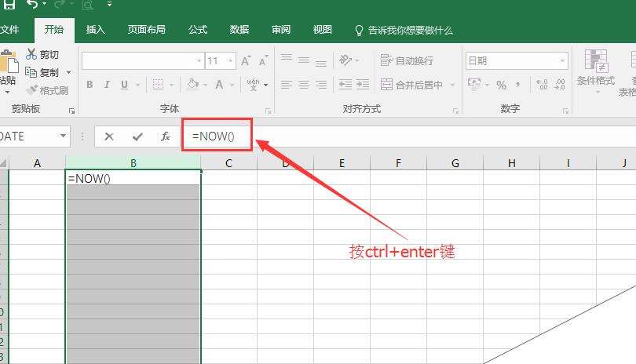Apply cell borders icon

[x=158, y=85]
